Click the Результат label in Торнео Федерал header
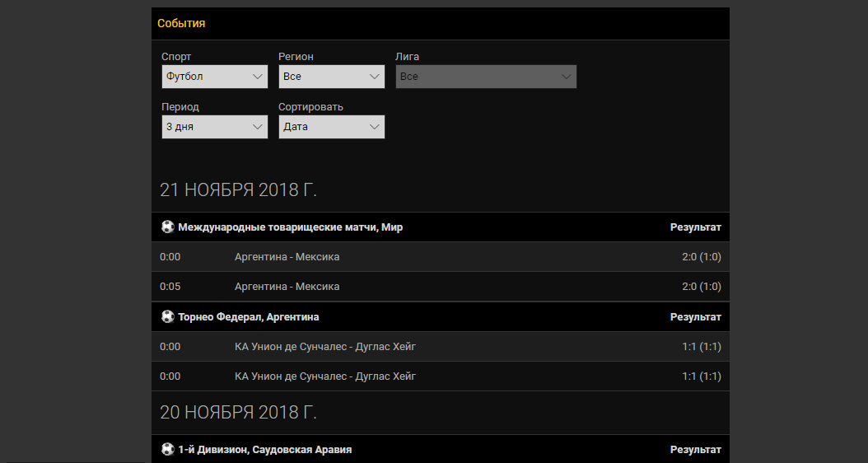Image resolution: width=868 pixels, height=463 pixels. tap(696, 317)
